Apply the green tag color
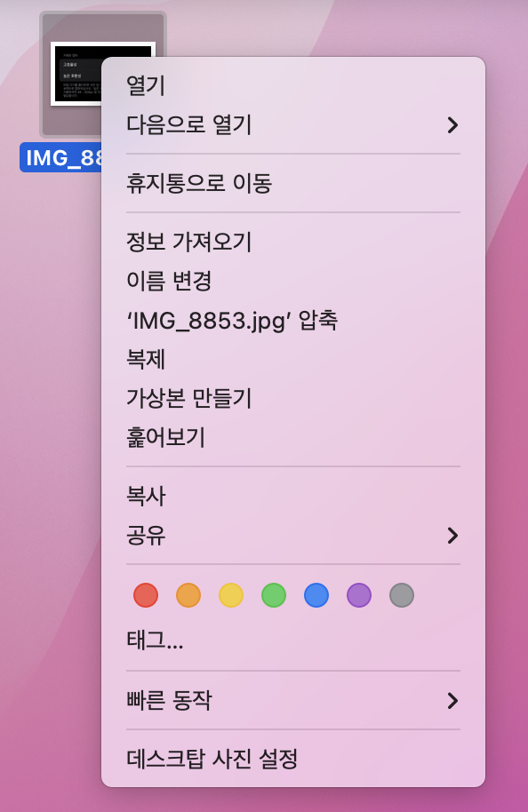528x812 pixels. [274, 595]
